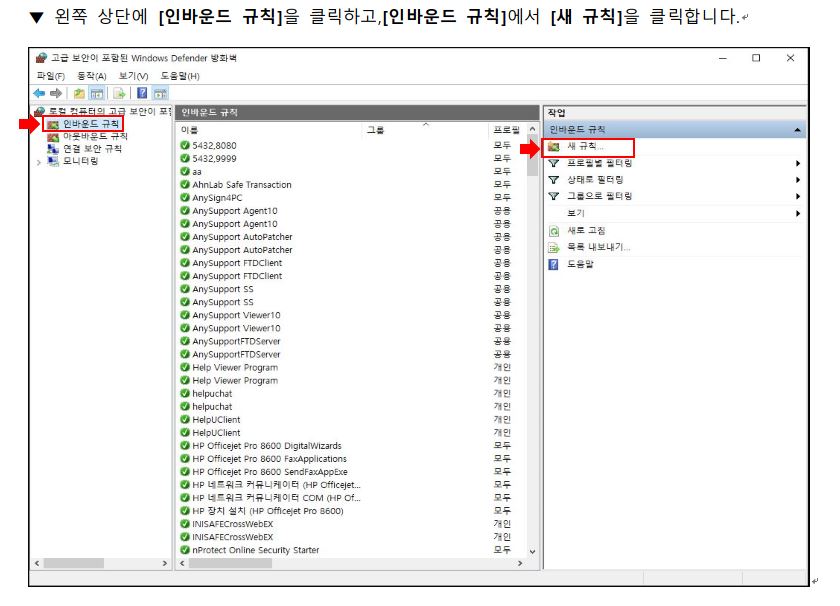Open submenu arrow of 상태로 필터링
840x606 pixels.
coord(798,180)
